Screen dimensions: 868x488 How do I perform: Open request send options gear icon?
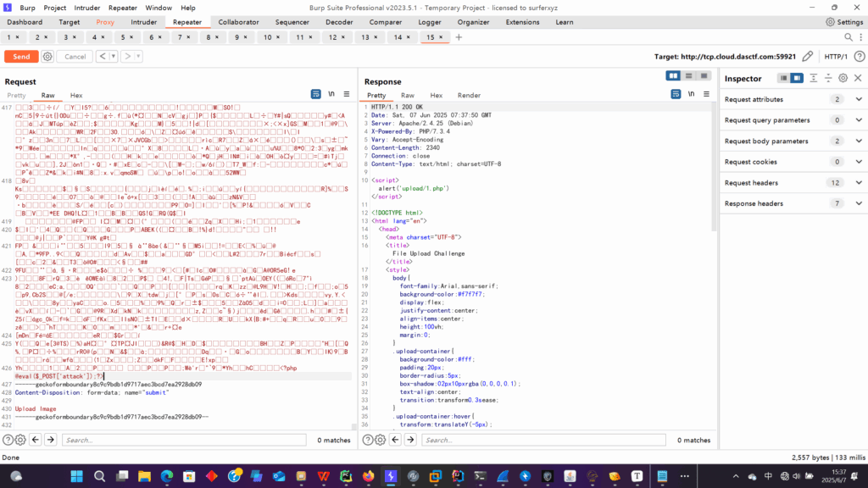47,57
